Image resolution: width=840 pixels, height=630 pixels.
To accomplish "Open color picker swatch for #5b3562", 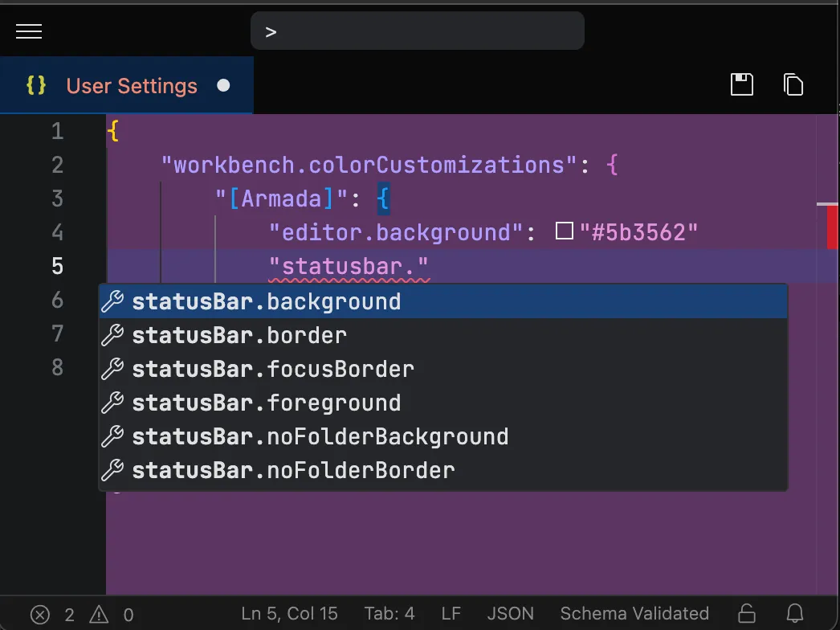I will [x=565, y=232].
